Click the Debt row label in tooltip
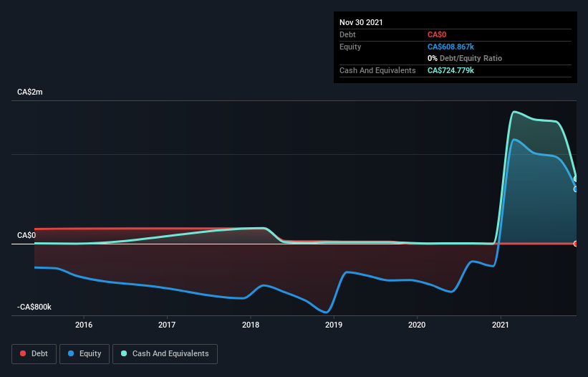Viewport: 588px width, 377px height. tap(347, 35)
